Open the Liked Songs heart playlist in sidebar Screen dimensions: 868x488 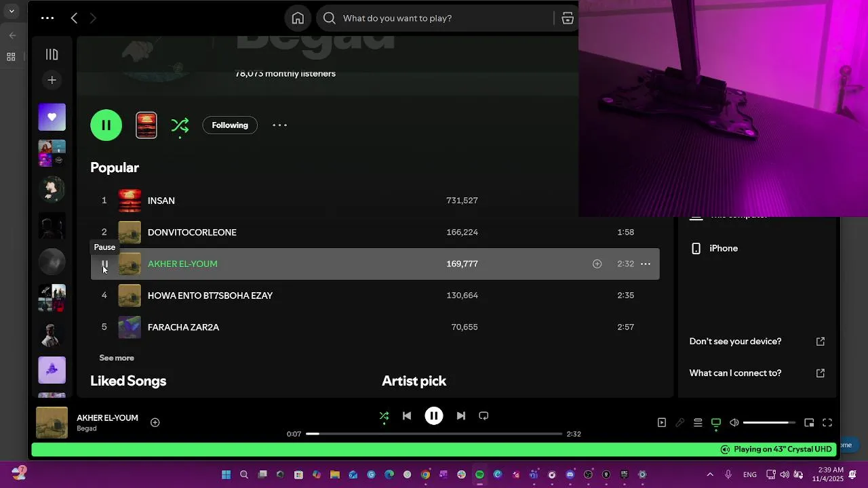click(52, 117)
